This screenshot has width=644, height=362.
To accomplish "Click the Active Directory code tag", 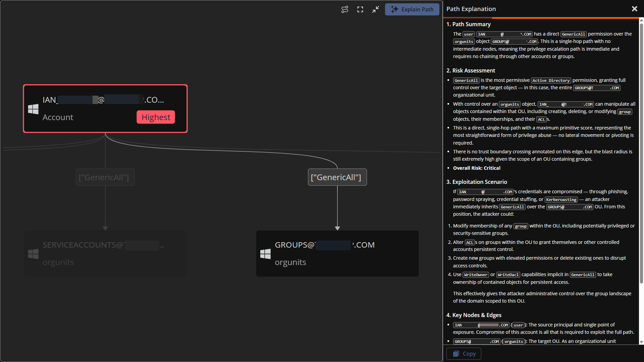I will click(551, 81).
